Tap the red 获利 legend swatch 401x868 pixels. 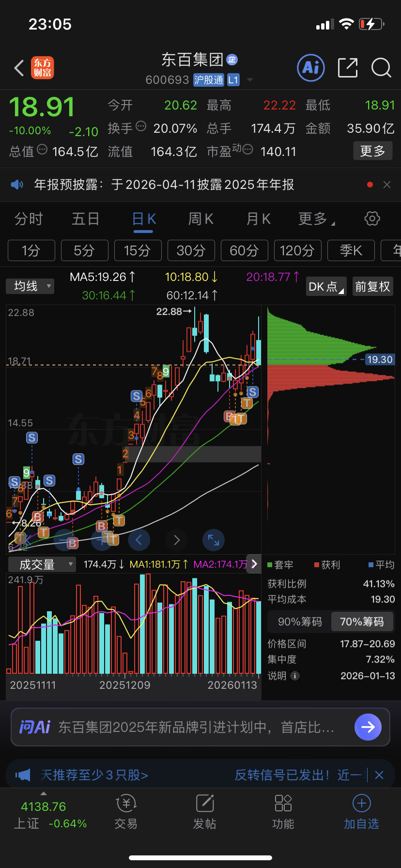[x=317, y=565]
